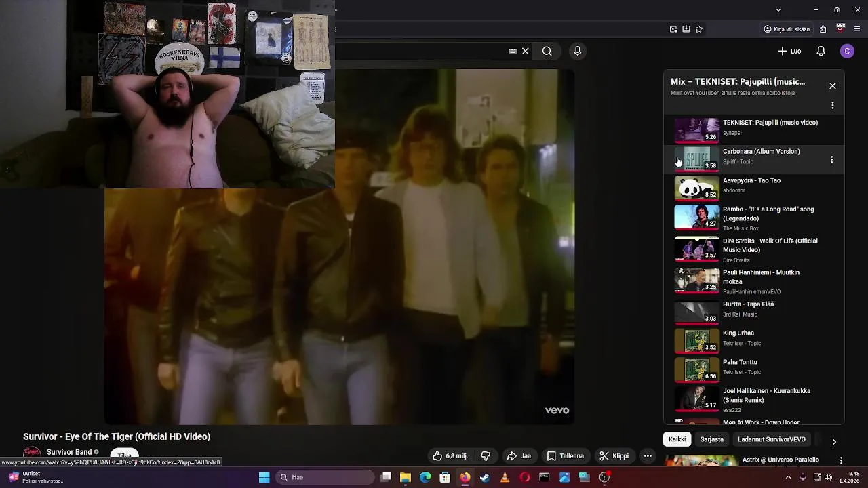Image resolution: width=868 pixels, height=488 pixels.
Task: Click the Eye Of The Tiger video player
Action: (x=339, y=247)
